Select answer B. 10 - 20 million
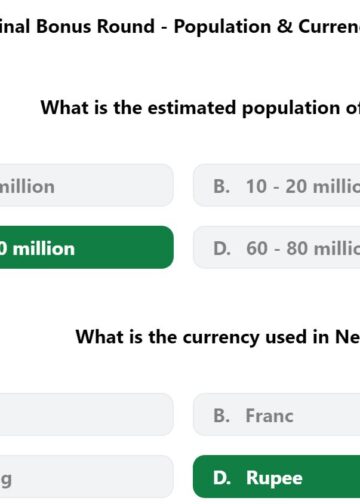Image resolution: width=360 pixels, height=504 pixels. point(277,185)
